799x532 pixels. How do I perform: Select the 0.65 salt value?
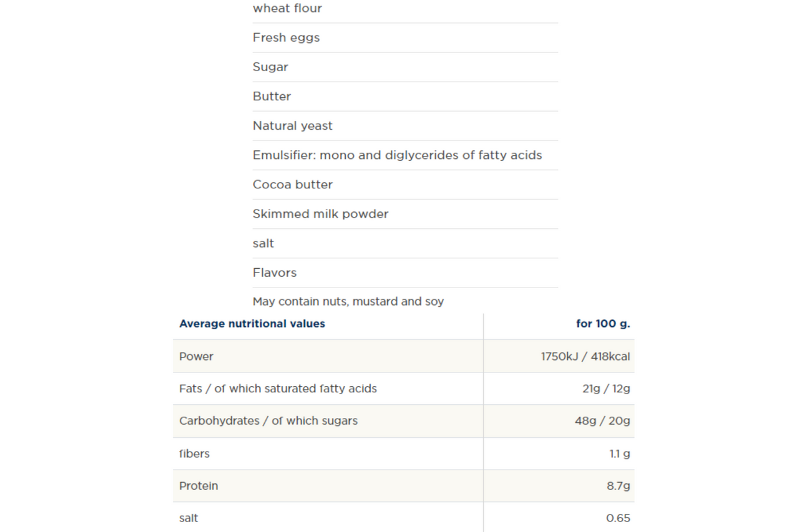[x=618, y=518]
